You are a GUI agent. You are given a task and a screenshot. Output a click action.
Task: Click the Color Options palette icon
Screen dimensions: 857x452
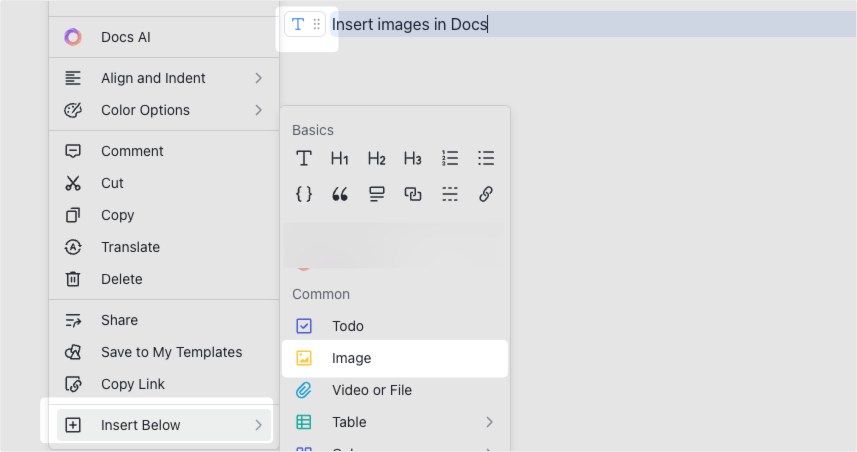73,110
